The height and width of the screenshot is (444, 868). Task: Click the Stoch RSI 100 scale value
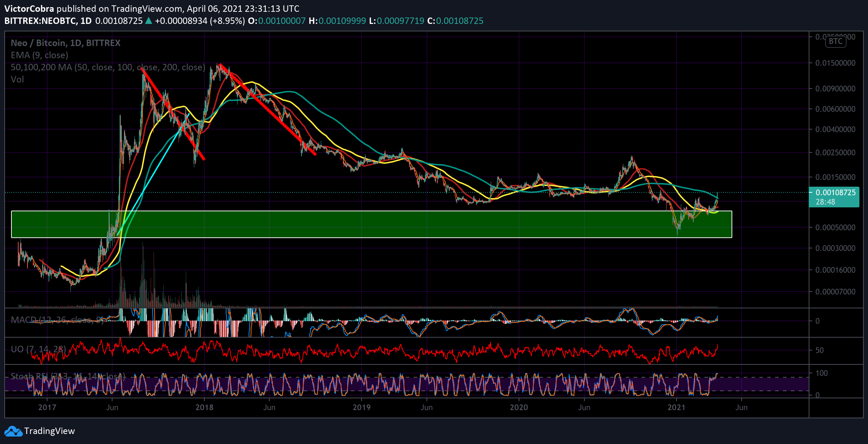pos(822,373)
